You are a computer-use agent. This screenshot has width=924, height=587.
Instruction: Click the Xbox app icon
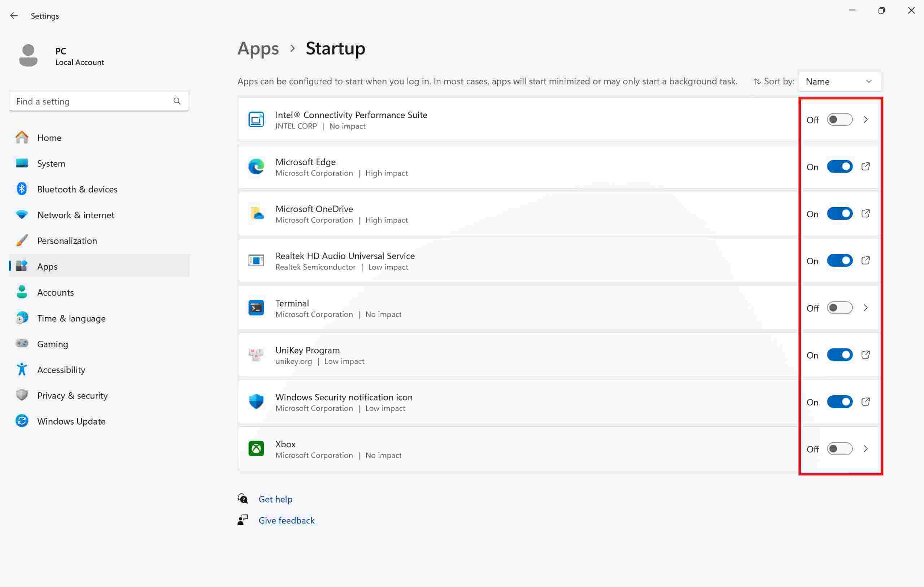(x=256, y=449)
